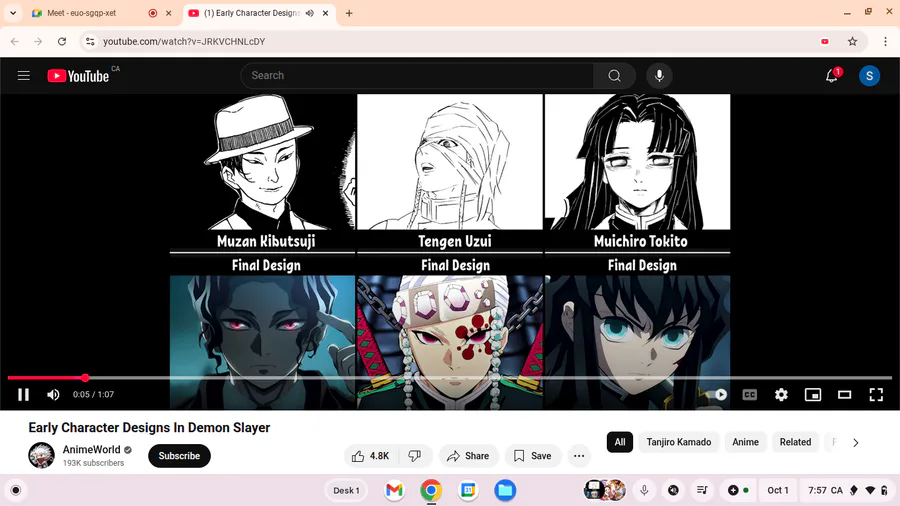Go back in browser history
Viewport: 900px width, 506px height.
[15, 41]
